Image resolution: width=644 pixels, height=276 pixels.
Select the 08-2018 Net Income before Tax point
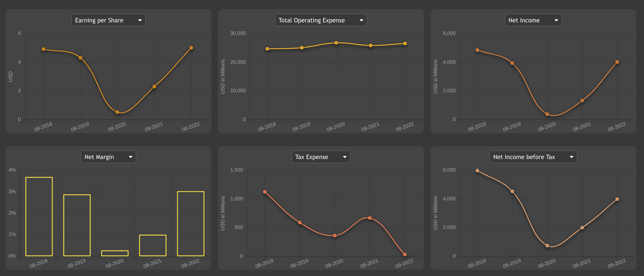coord(477,171)
